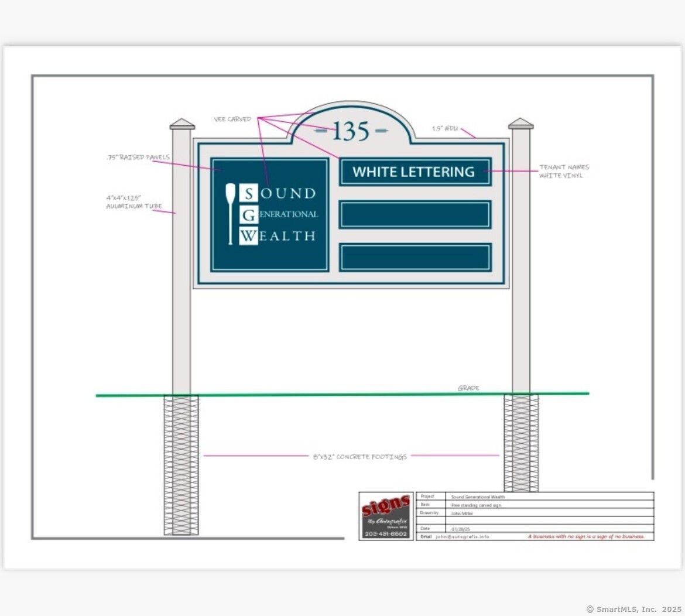Click the boxed "W" of Wealth
The width and height of the screenshot is (685, 616).
249,236
